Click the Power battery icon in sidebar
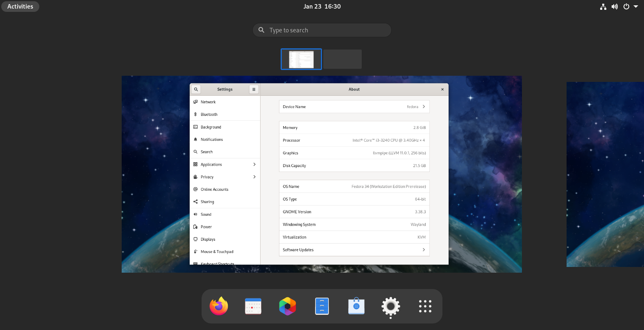Viewport: 644px width, 330px height. (x=195, y=227)
